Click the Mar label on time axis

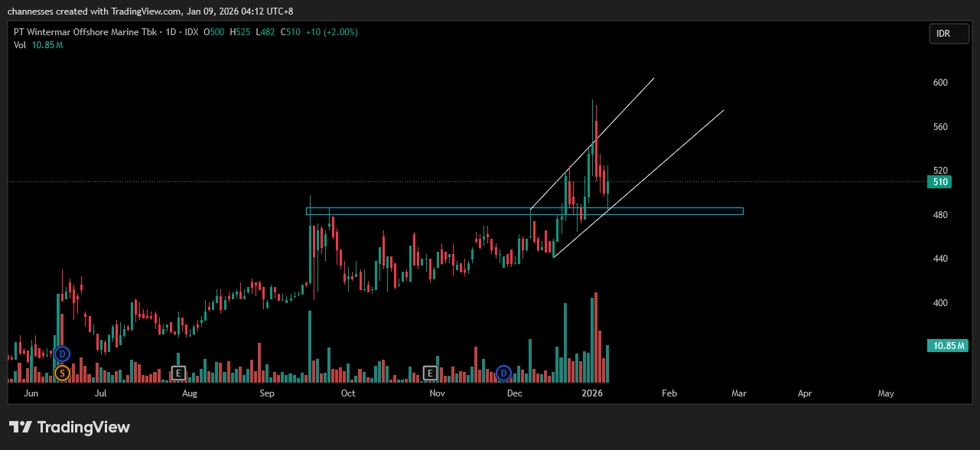click(x=739, y=393)
